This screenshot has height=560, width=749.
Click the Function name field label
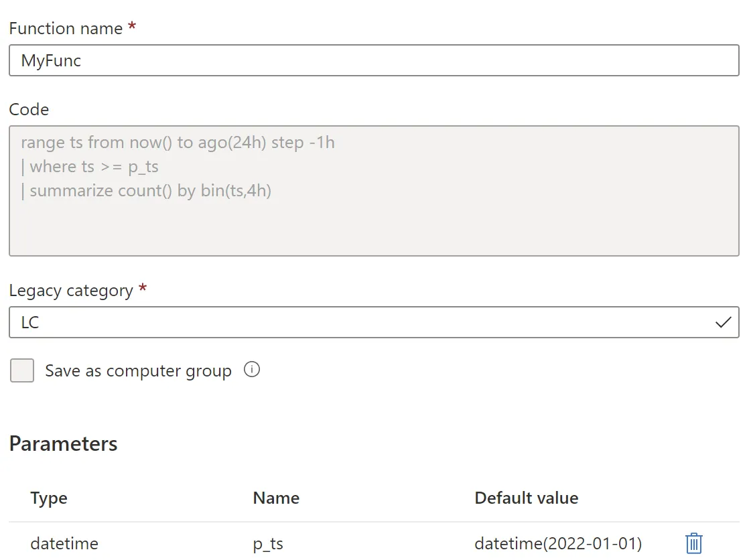[x=66, y=28]
